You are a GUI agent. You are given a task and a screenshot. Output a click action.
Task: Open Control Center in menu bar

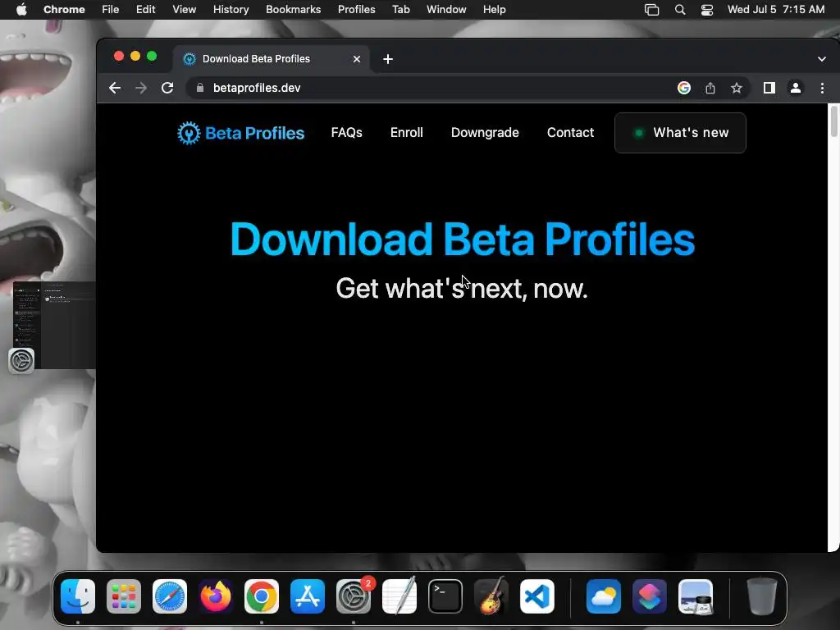(x=707, y=10)
